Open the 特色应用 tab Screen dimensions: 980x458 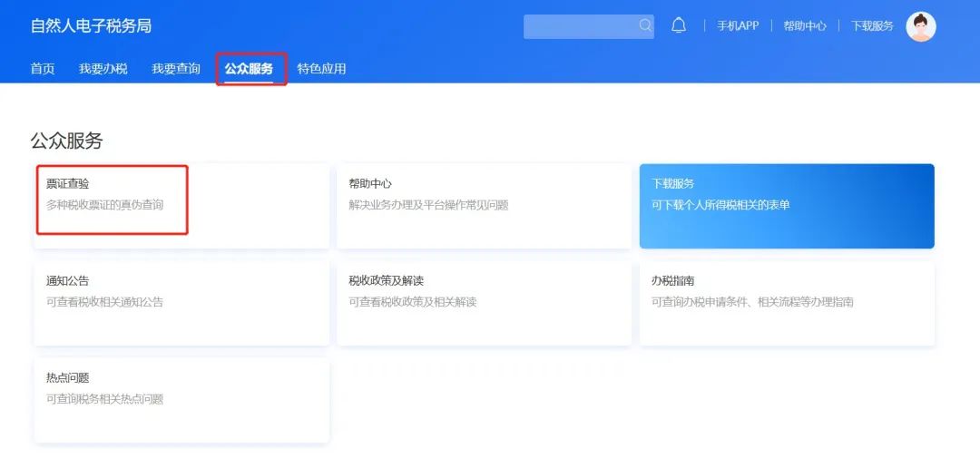321,69
